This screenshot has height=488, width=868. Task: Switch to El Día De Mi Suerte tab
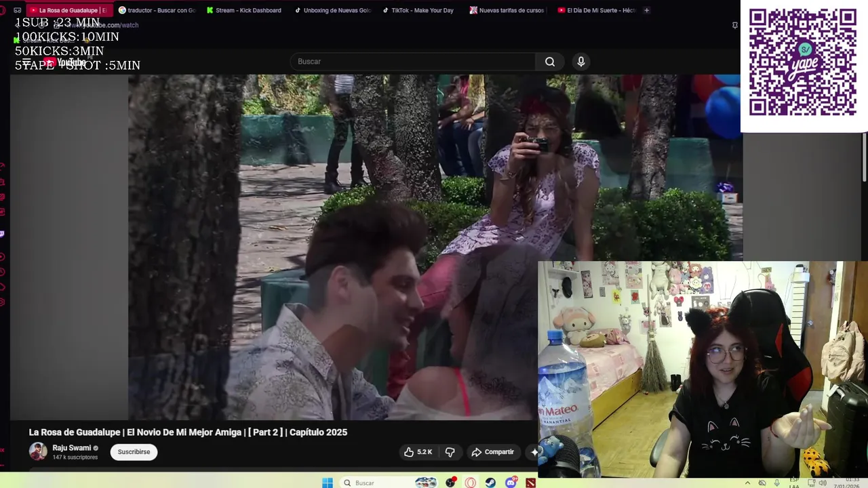[x=597, y=10]
